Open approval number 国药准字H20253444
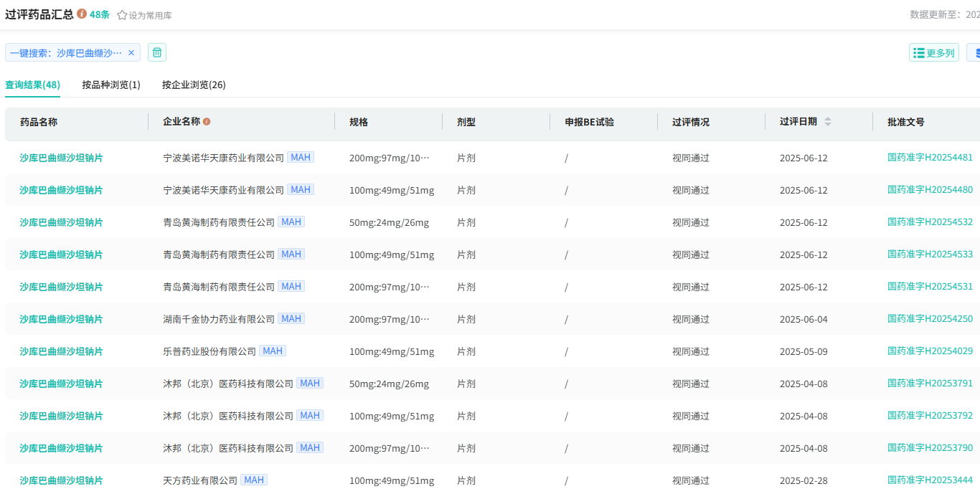Image resolution: width=980 pixels, height=494 pixels. [930, 480]
